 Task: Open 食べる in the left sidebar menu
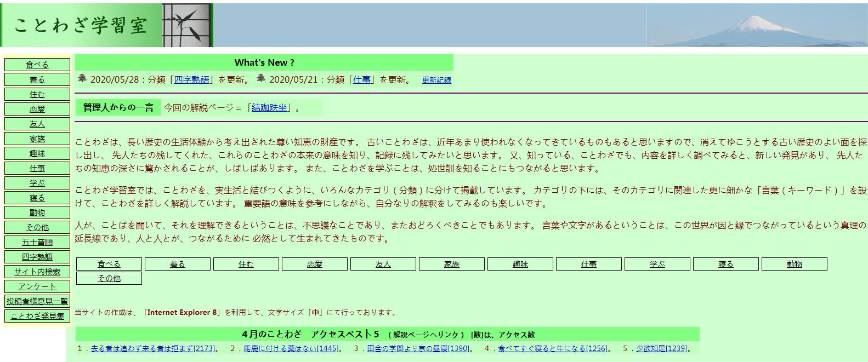point(37,65)
